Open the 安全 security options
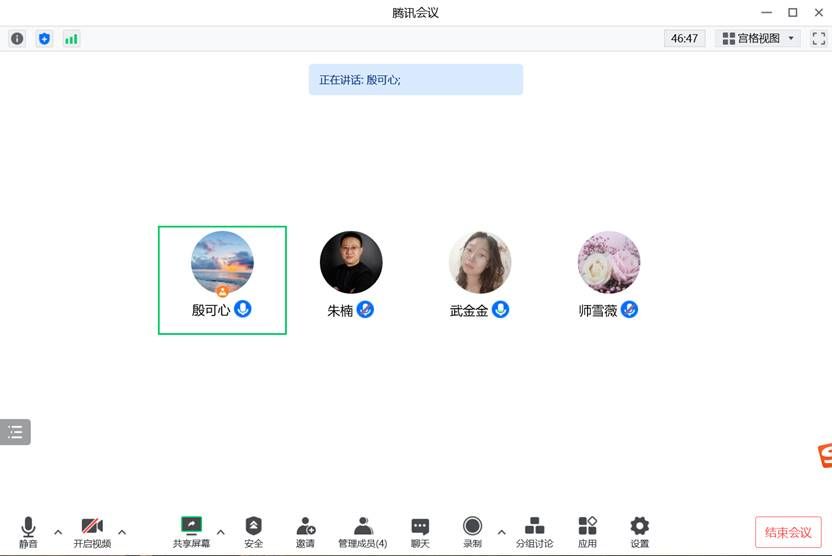This screenshot has height=556, width=832. [253, 532]
